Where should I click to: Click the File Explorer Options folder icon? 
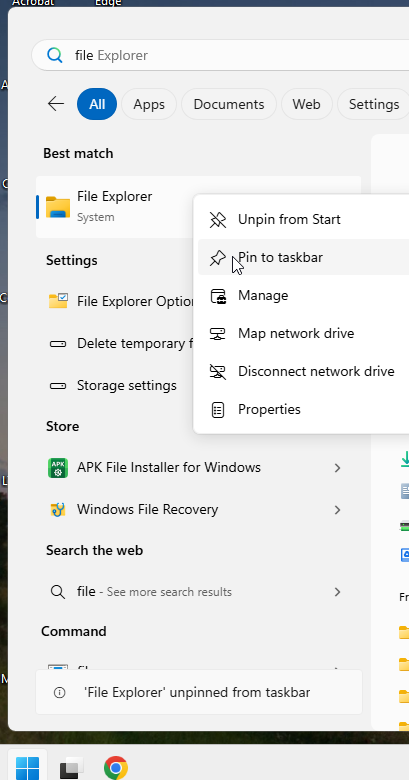58,301
